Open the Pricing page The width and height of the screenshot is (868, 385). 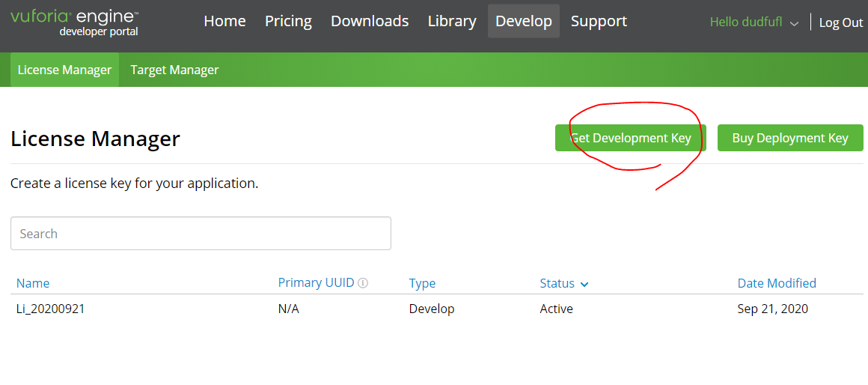pyautogui.click(x=288, y=21)
